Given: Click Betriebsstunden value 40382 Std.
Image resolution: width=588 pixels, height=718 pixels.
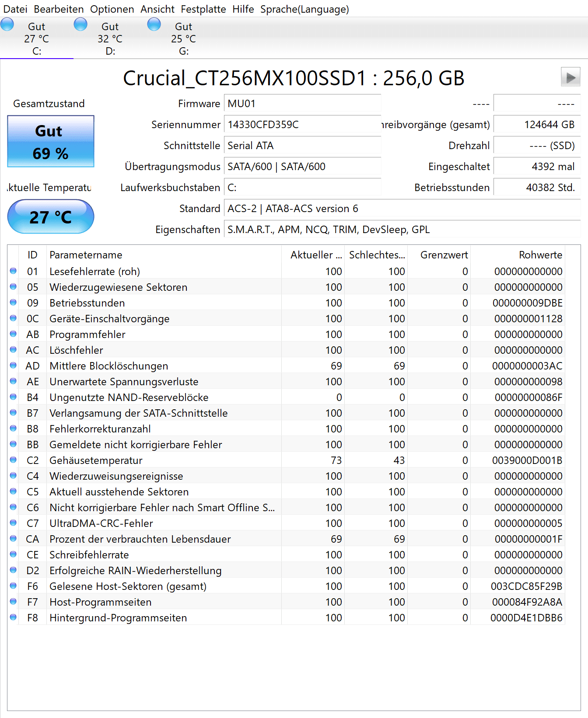Looking at the screenshot, I should (x=537, y=188).
